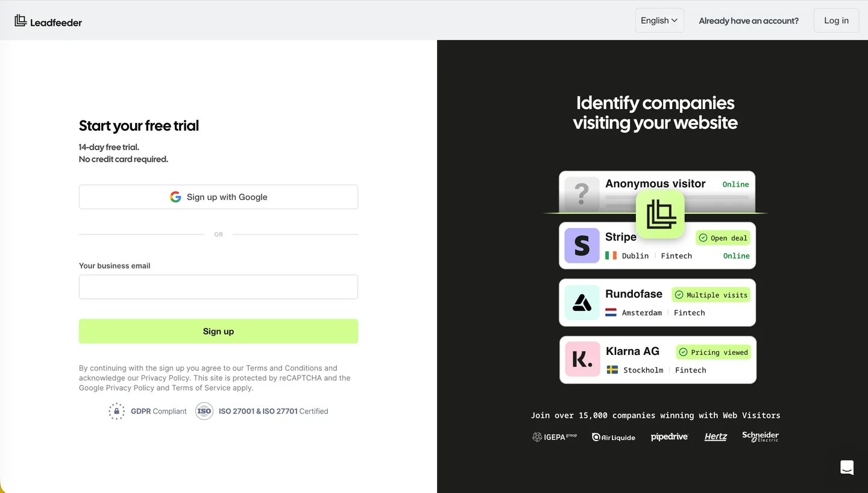Click the Rundofase triangle logo icon
The image size is (868, 493).
pyautogui.click(x=582, y=303)
